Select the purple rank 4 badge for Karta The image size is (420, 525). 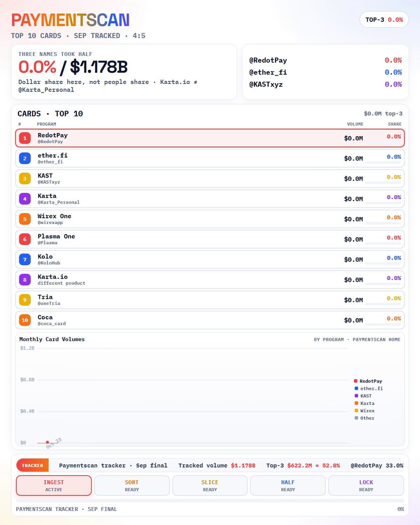point(25,199)
